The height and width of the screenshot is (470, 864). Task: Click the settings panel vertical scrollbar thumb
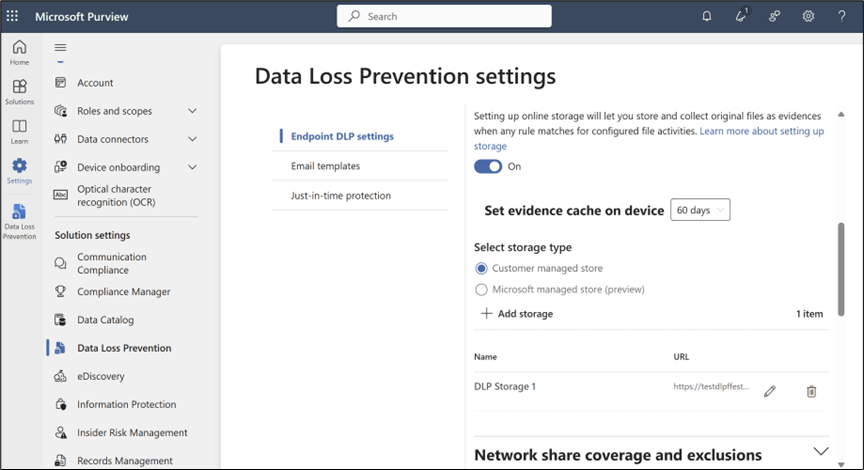pyautogui.click(x=841, y=269)
